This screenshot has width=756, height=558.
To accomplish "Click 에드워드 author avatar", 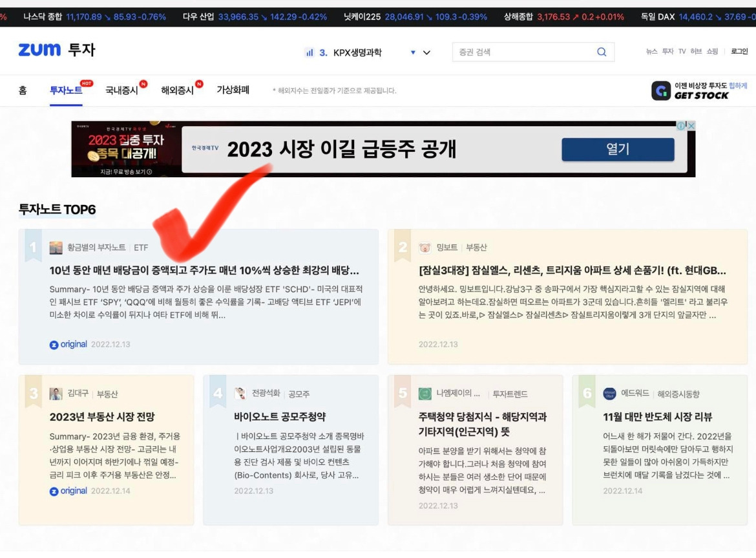I will coord(609,394).
